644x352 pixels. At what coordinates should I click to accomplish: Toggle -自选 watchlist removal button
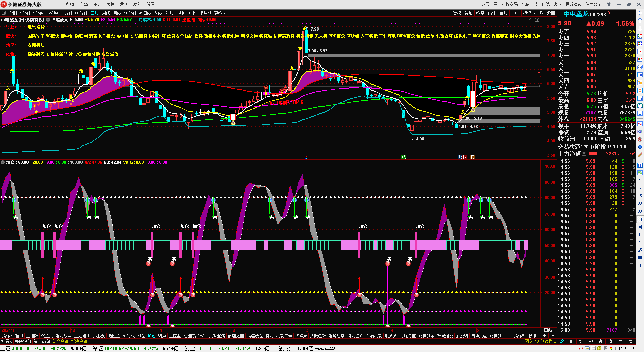coord(539,13)
